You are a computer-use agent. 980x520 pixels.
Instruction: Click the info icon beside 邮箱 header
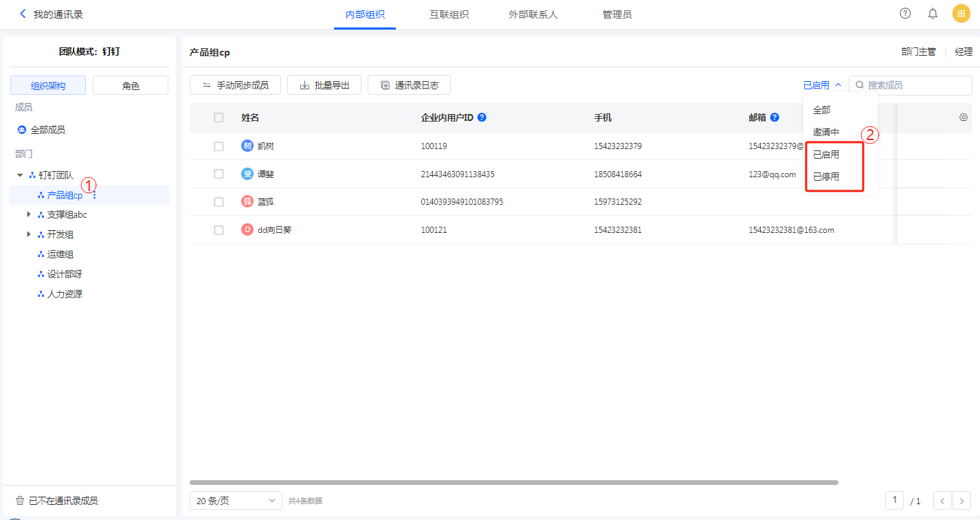tap(775, 117)
